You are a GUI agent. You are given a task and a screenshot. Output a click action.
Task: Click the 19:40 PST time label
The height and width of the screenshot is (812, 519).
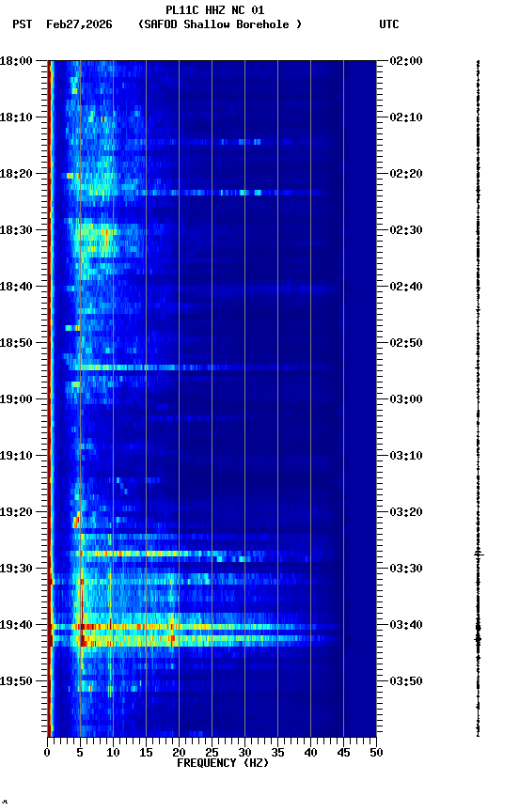click(x=16, y=625)
